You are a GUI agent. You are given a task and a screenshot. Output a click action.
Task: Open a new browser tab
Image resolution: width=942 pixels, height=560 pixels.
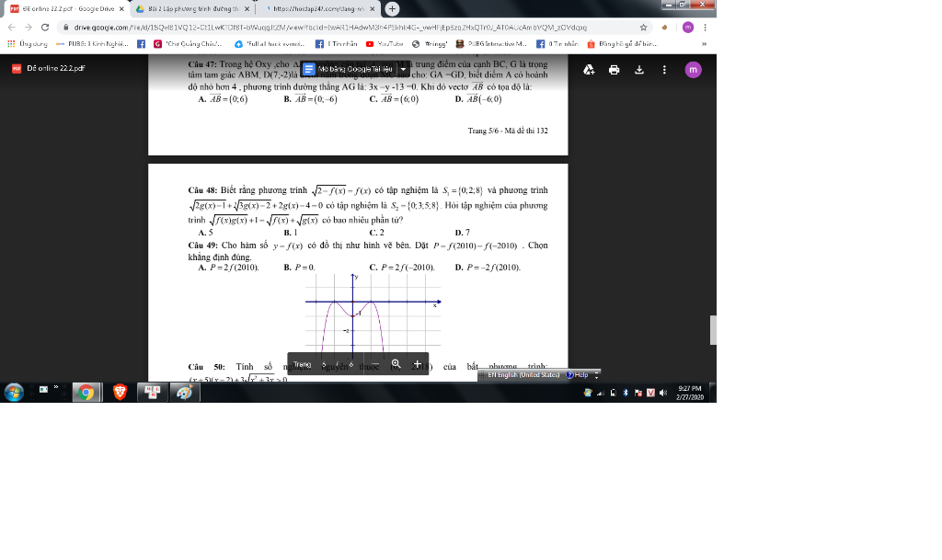[x=392, y=9]
